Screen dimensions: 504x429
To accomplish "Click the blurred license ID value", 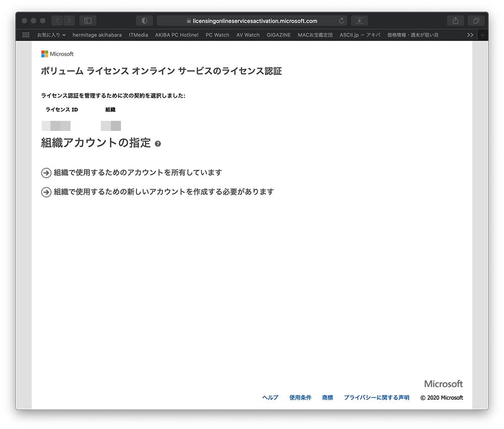I will 56,125.
